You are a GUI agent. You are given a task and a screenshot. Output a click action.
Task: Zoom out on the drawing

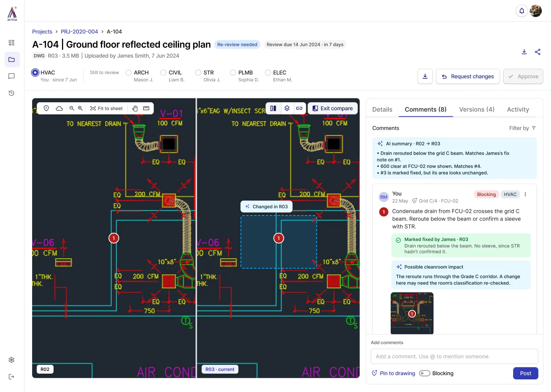click(x=72, y=108)
